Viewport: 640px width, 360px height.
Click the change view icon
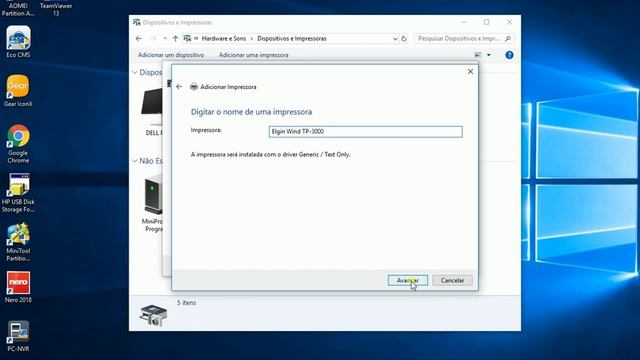coord(478,55)
